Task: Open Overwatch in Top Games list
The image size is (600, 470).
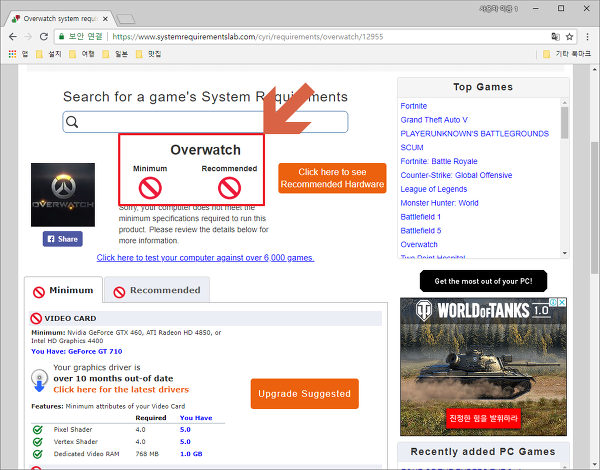Action: click(419, 244)
